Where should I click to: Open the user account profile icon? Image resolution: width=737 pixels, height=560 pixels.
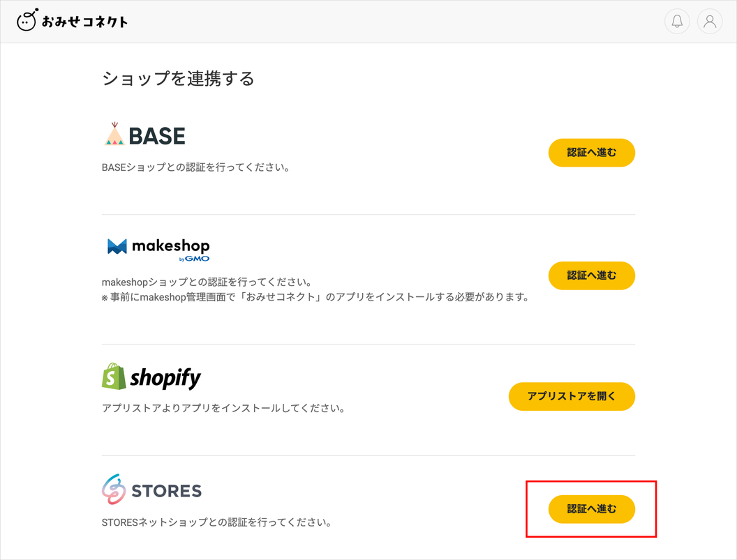(710, 21)
